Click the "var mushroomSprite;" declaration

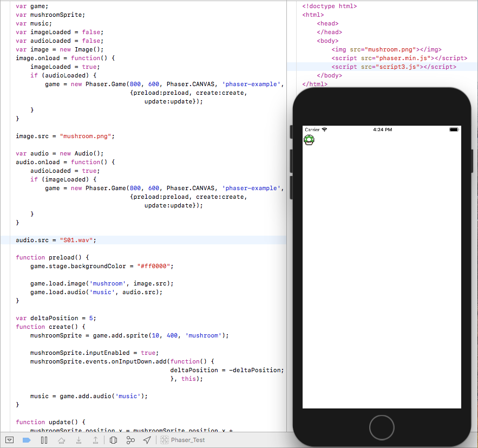point(50,15)
